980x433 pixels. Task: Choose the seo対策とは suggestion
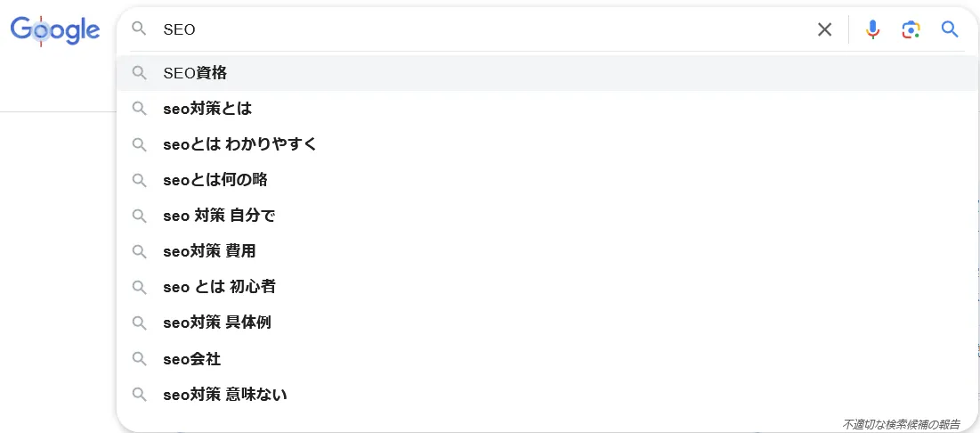coord(547,109)
